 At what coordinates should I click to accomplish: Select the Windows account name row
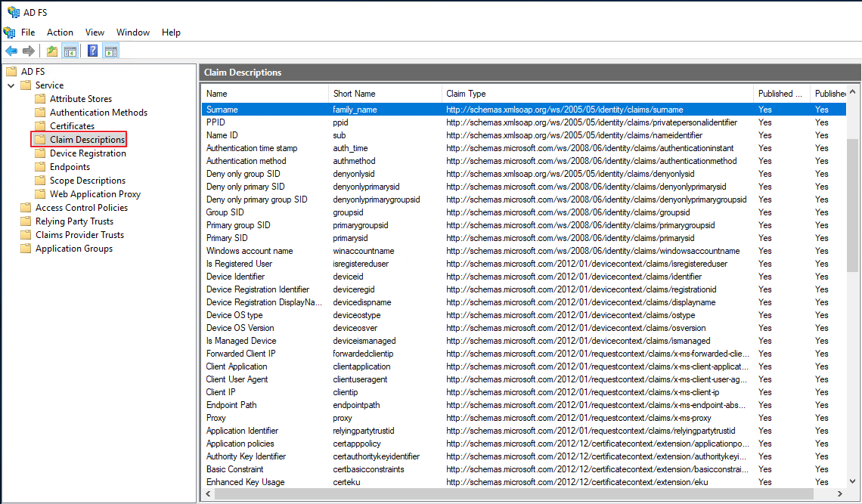523,251
